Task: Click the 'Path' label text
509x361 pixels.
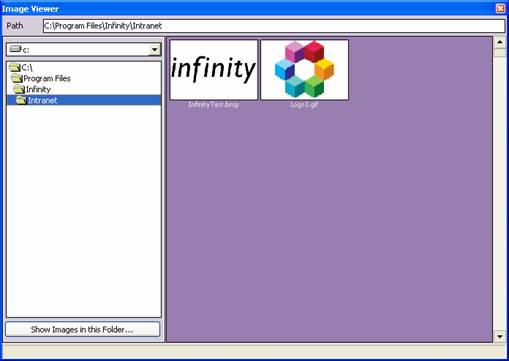Action: tap(15, 26)
